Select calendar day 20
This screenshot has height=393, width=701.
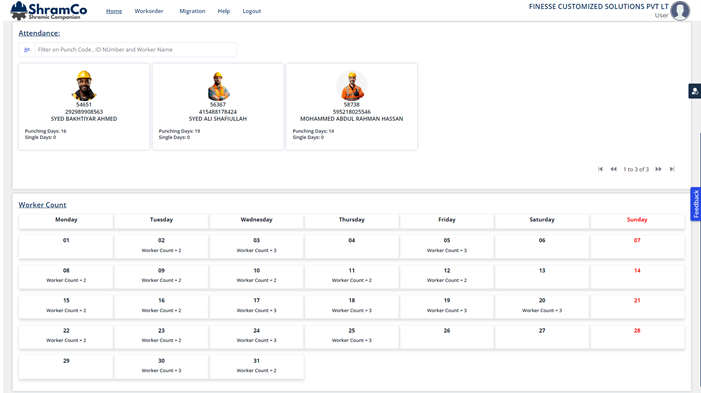point(542,306)
